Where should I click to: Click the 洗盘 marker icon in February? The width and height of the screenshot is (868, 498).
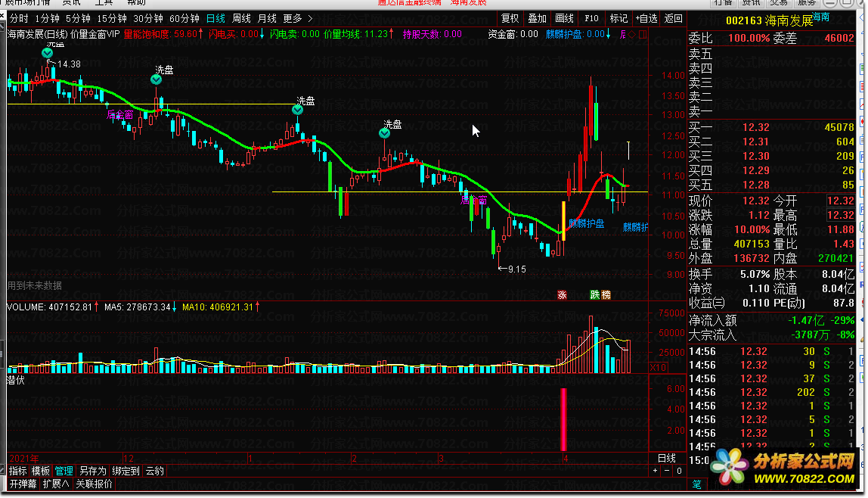[384, 133]
